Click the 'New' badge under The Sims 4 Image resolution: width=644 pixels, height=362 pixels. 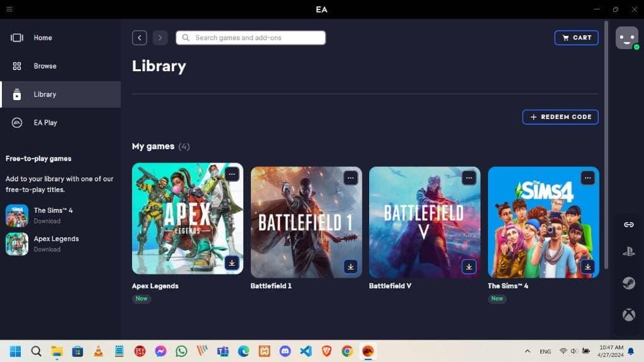(497, 298)
